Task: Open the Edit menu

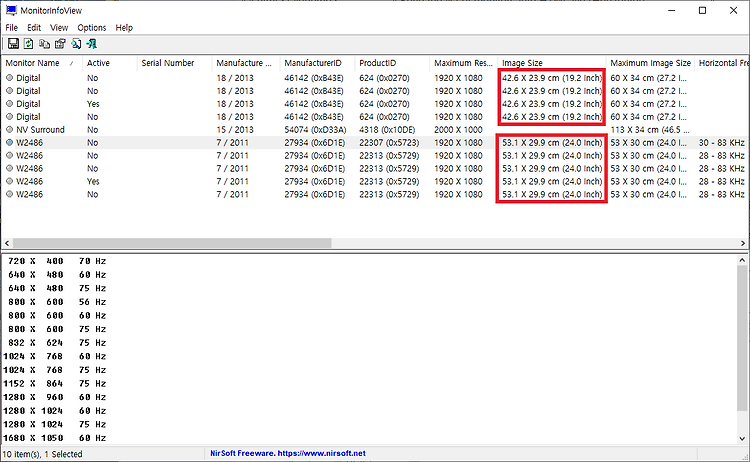Action: tap(34, 28)
